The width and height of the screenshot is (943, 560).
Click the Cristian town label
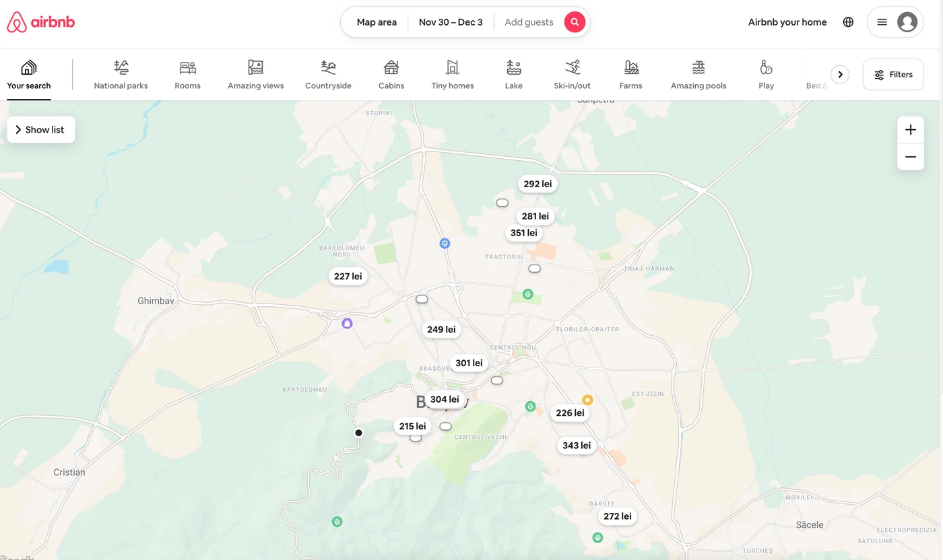[69, 473]
